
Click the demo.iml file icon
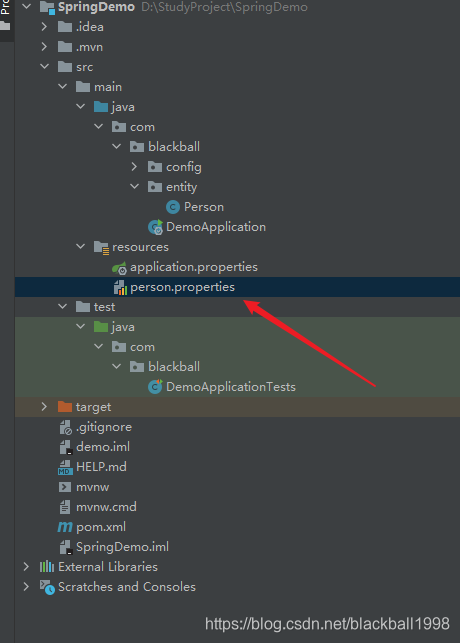click(x=66, y=447)
